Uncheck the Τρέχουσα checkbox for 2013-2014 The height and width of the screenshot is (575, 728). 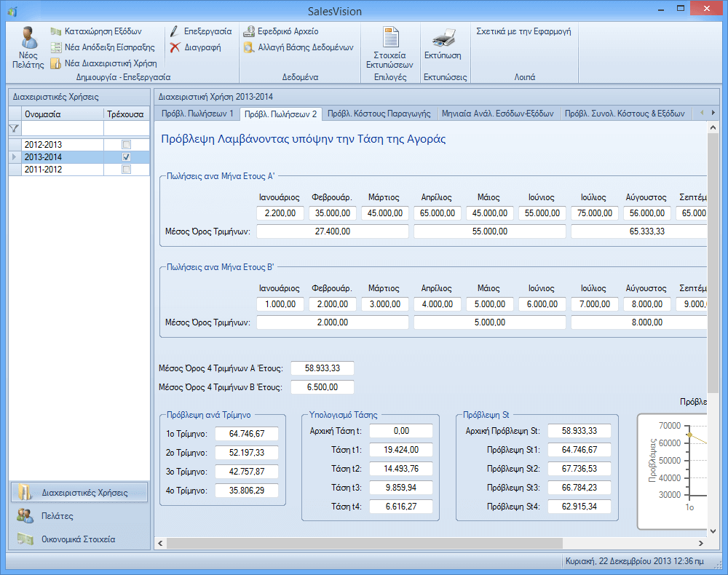click(x=127, y=157)
